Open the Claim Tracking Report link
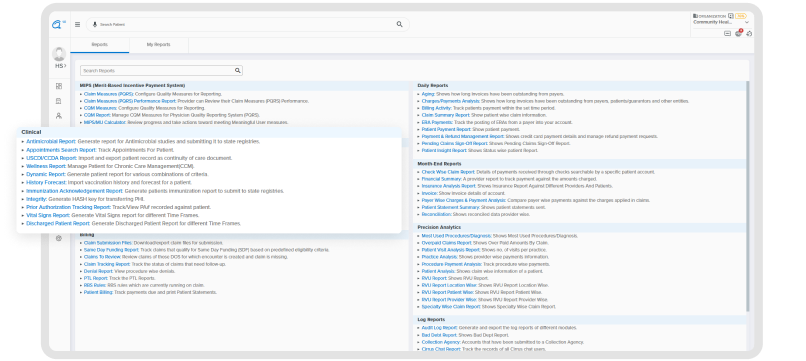This screenshot has width=806, height=361. point(107,264)
